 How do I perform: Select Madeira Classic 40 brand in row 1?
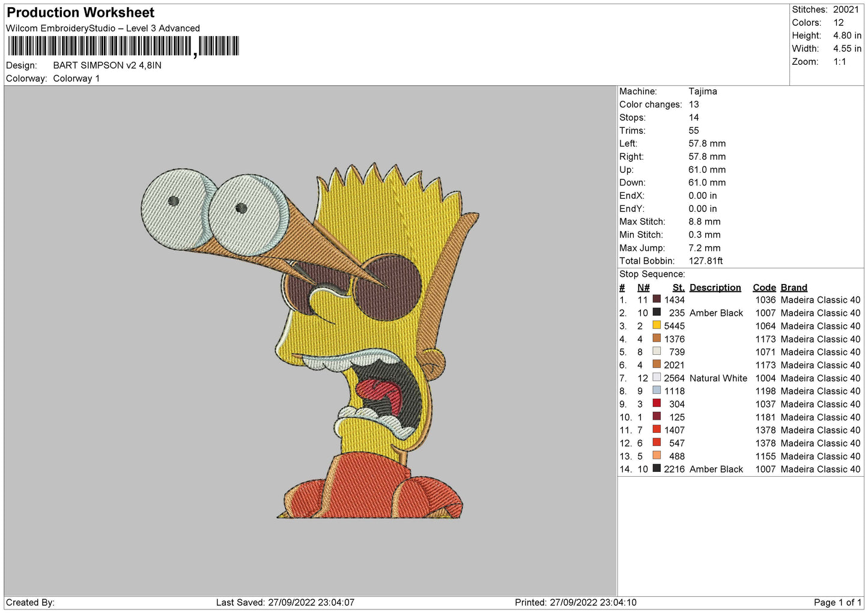point(821,300)
